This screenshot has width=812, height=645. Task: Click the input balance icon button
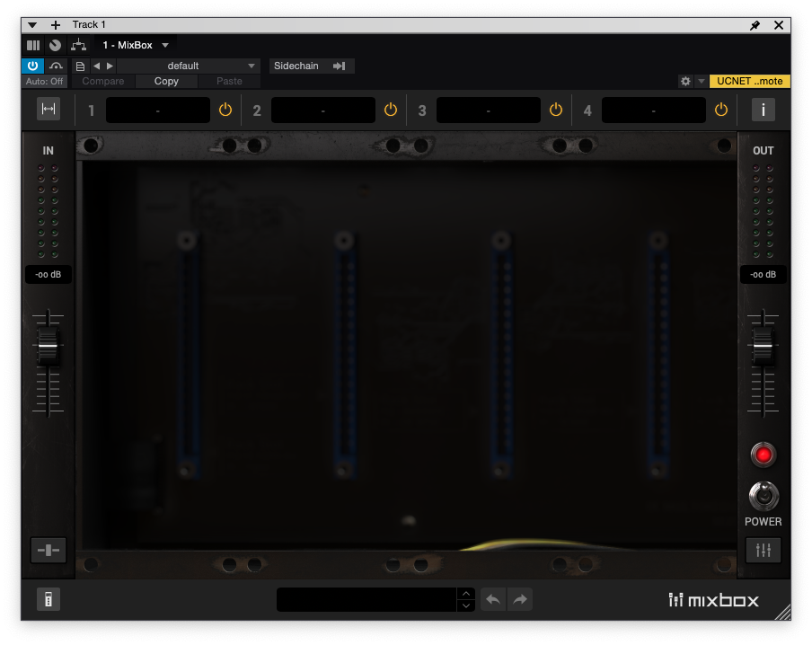49,550
